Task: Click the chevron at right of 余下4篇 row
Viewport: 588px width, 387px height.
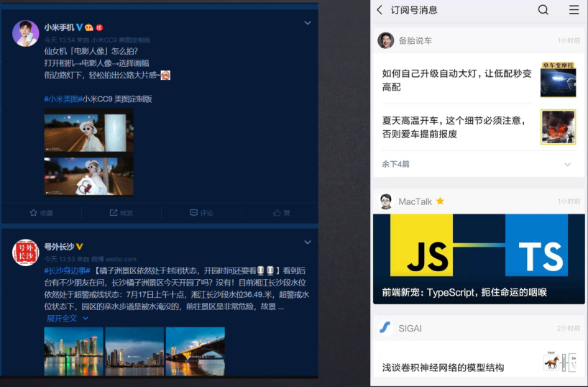Action: pyautogui.click(x=567, y=165)
